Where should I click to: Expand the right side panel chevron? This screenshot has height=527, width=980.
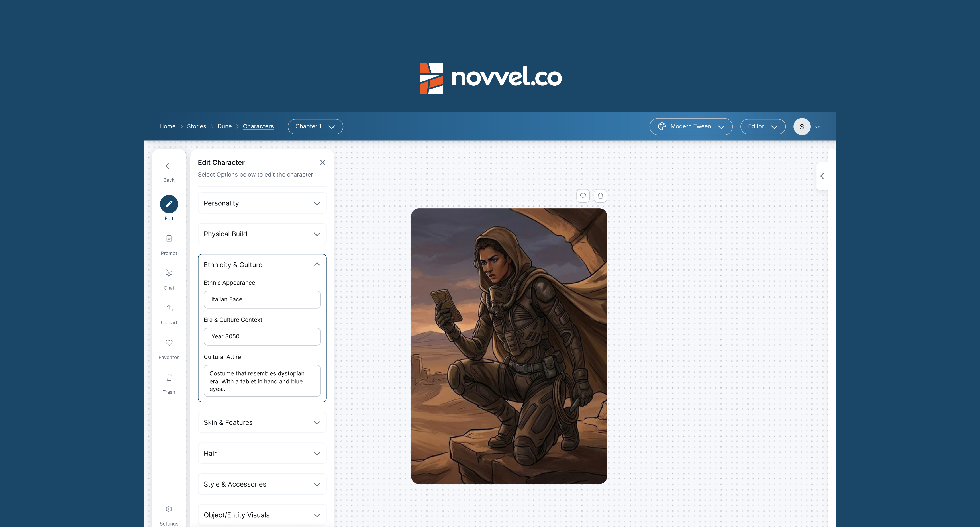822,176
